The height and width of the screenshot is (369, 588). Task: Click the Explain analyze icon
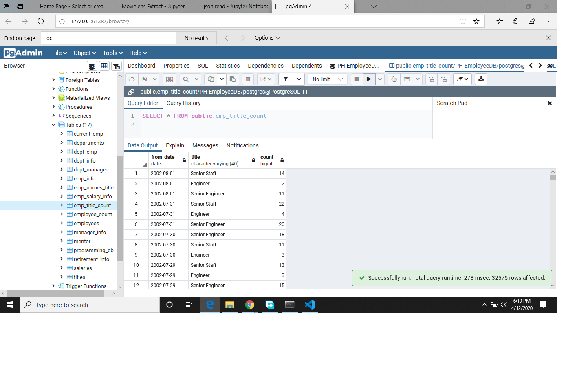click(x=407, y=79)
